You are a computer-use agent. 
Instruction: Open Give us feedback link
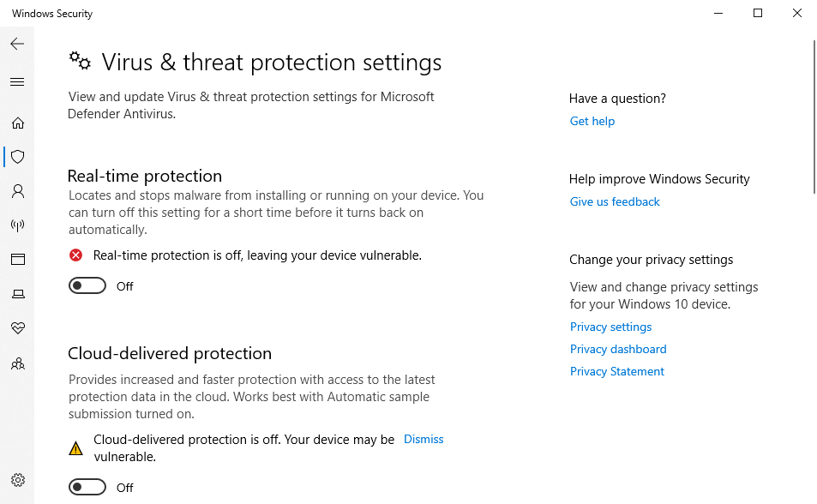(615, 201)
